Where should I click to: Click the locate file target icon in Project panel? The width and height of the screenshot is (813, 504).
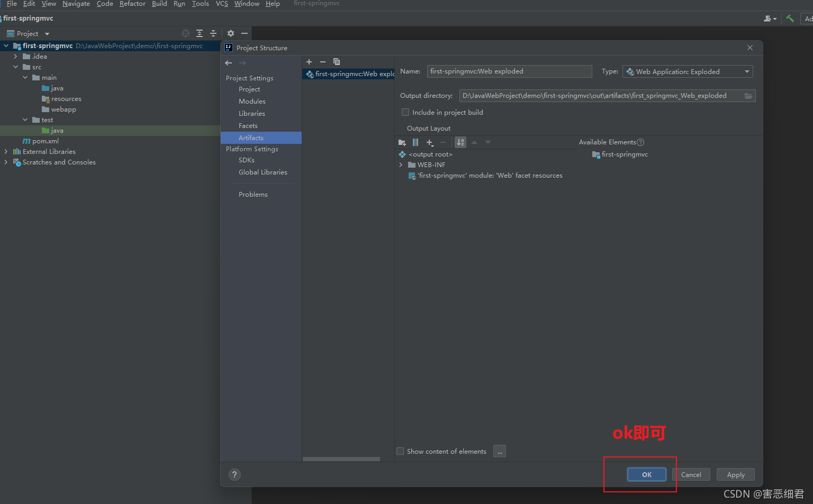(186, 33)
